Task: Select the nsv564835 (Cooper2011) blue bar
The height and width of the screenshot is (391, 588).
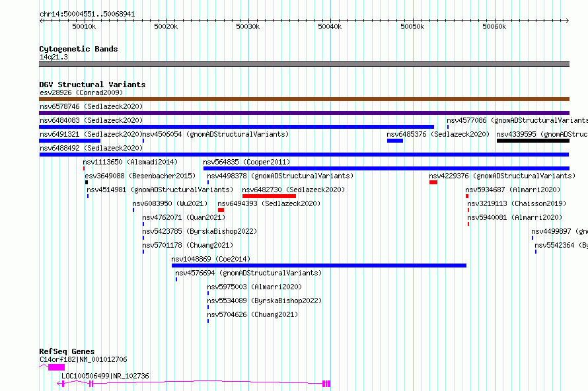Action: (386, 168)
